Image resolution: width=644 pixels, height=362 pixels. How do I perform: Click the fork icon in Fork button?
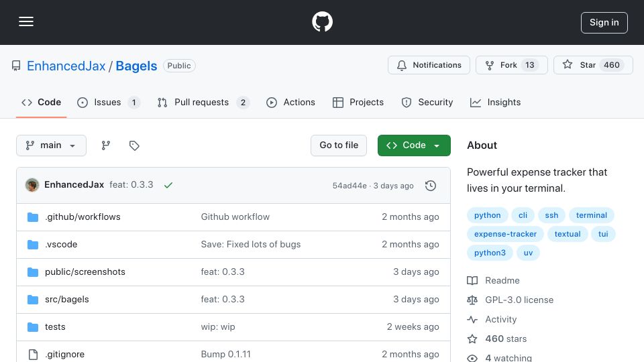click(x=490, y=65)
